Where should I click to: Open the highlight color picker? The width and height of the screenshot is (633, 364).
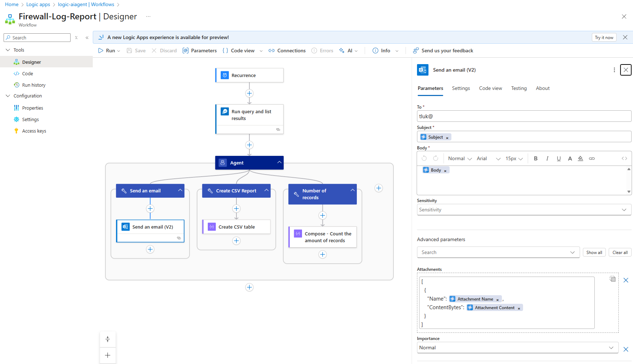tap(580, 158)
